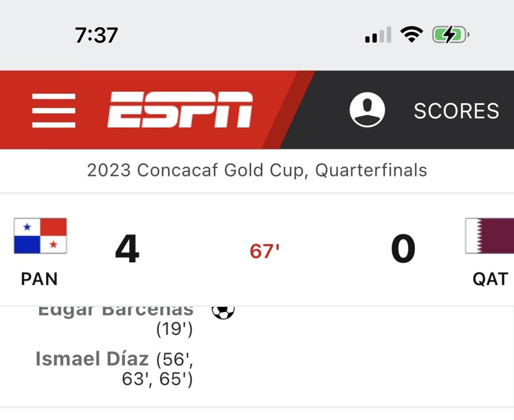Tap the ESPN logo
This screenshot has height=420, width=514.
click(x=180, y=110)
